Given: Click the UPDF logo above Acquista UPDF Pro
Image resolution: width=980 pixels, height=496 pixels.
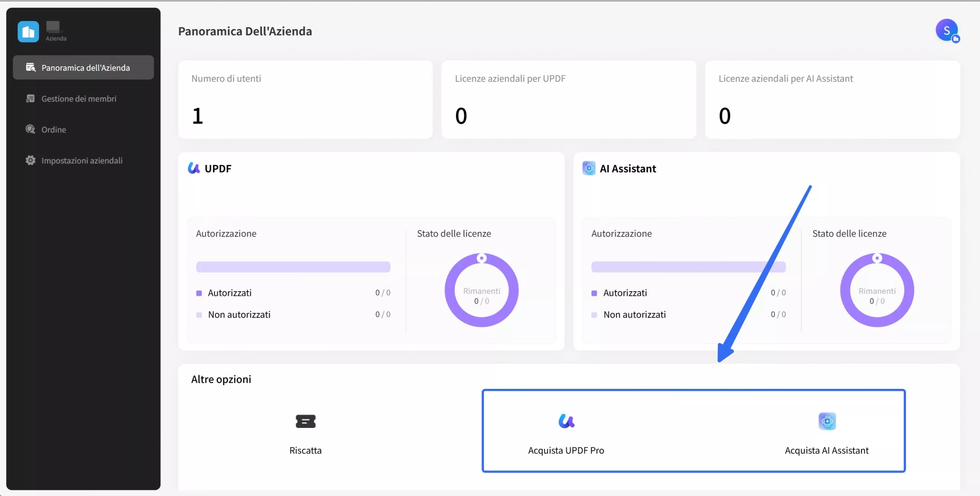Looking at the screenshot, I should (566, 421).
